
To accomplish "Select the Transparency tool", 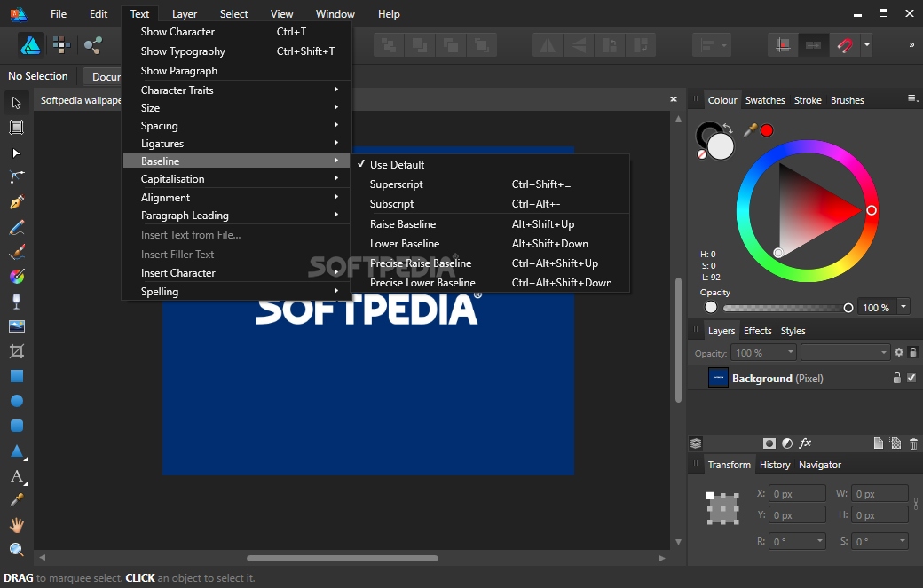I will click(x=17, y=301).
